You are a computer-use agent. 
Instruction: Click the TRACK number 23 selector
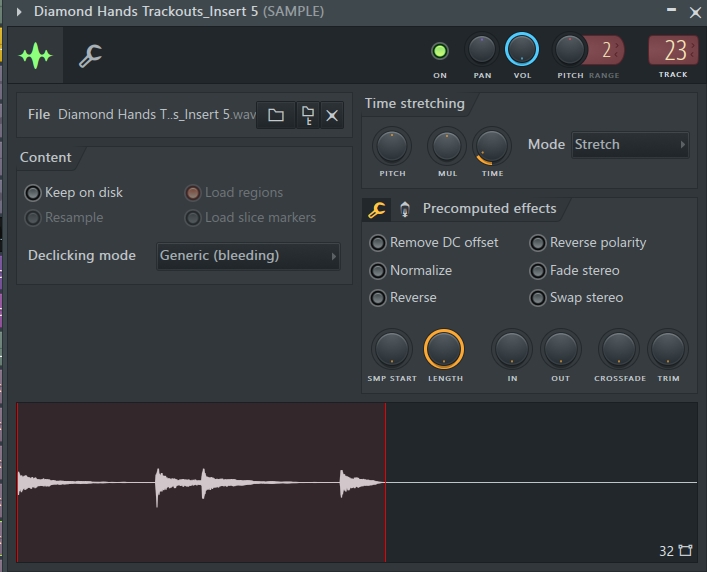click(x=673, y=50)
